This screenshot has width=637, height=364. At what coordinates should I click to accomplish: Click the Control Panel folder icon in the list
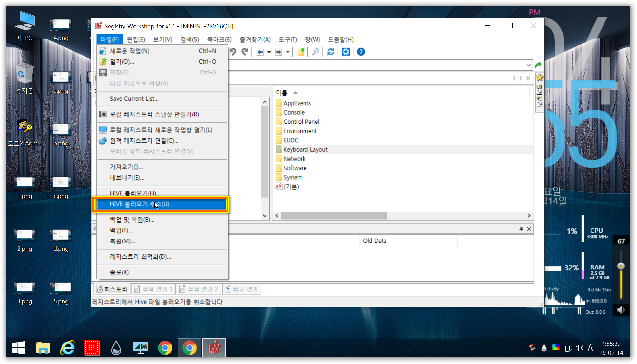pos(279,122)
